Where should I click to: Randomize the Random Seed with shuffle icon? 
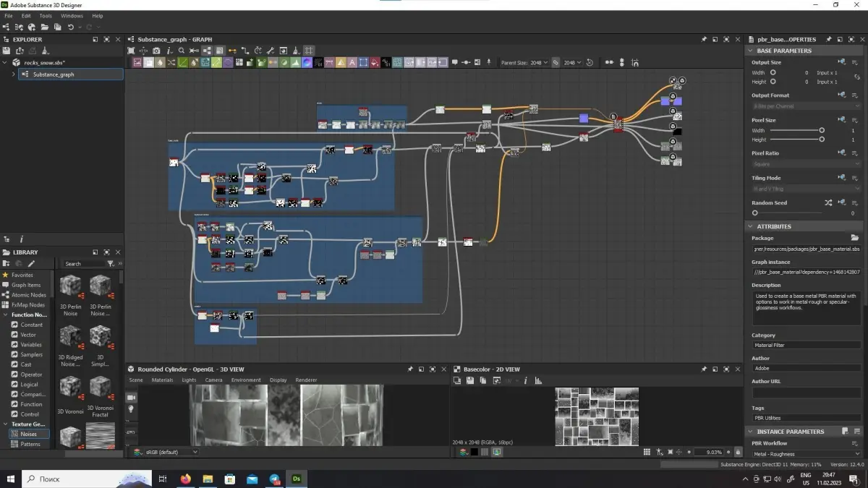828,203
